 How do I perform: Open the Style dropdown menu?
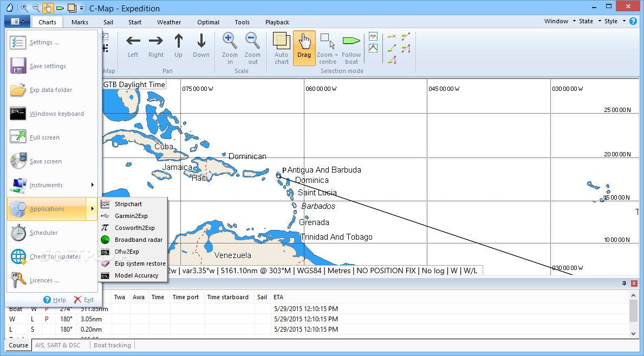click(615, 21)
